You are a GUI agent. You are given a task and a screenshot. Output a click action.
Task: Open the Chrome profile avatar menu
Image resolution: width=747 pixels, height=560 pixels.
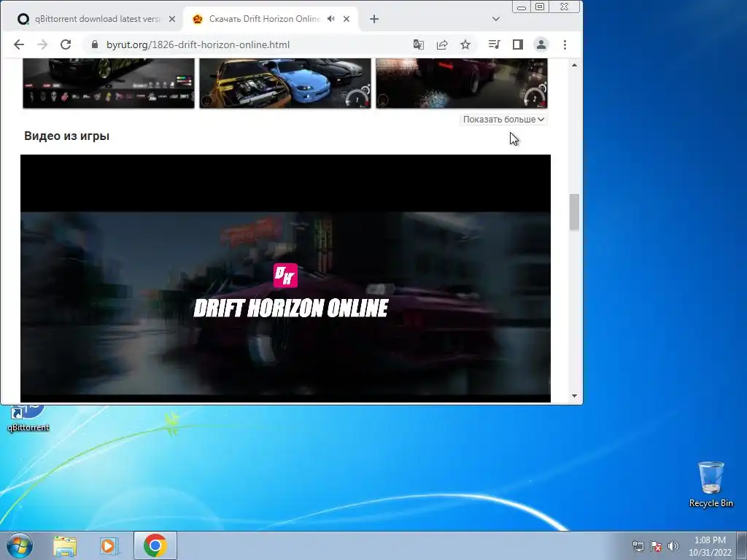(x=541, y=44)
